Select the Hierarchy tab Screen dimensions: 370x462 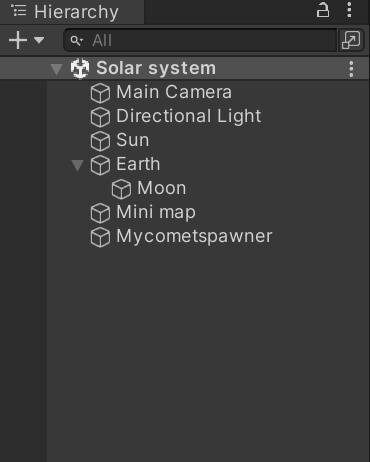click(x=72, y=12)
